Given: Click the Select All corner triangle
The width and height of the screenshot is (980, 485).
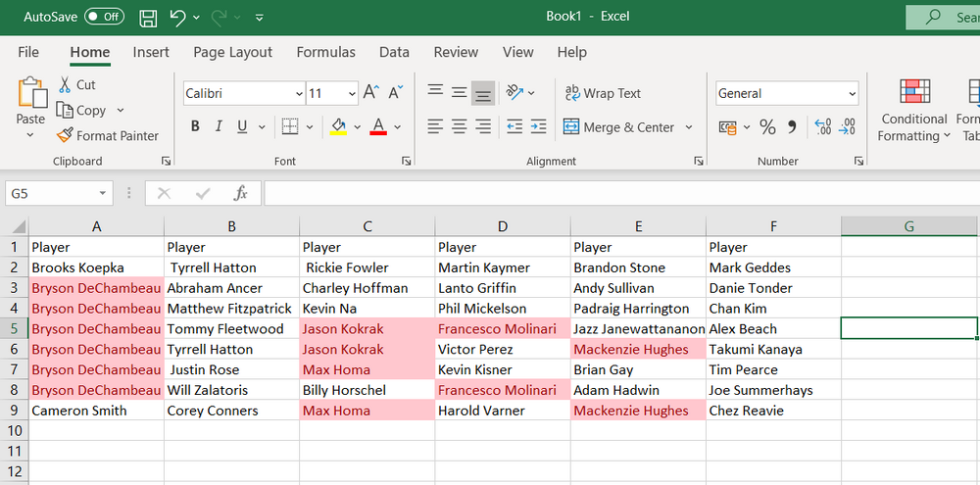Looking at the screenshot, I should tap(18, 227).
